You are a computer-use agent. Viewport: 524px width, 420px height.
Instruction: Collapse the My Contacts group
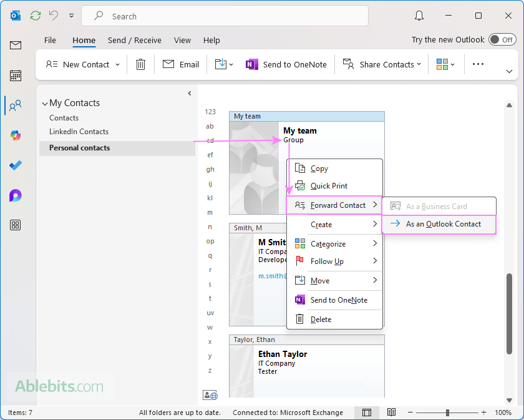tap(45, 104)
